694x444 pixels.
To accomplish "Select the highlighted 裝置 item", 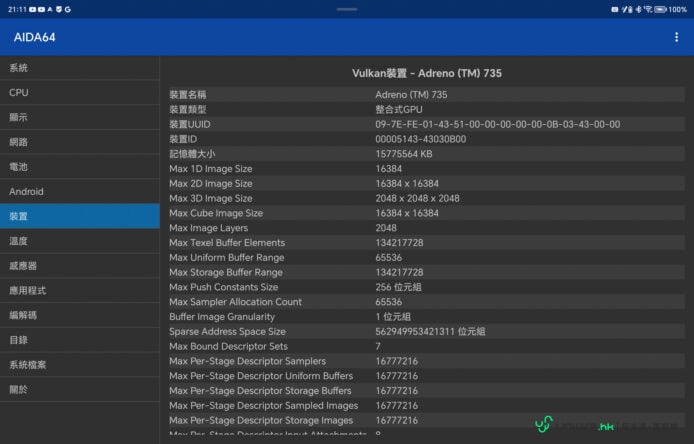I will click(79, 216).
